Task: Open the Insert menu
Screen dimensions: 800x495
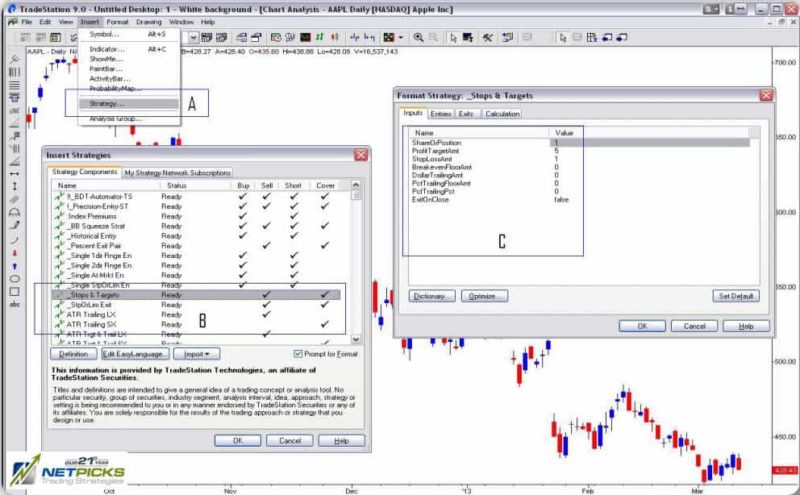Action: (x=90, y=22)
